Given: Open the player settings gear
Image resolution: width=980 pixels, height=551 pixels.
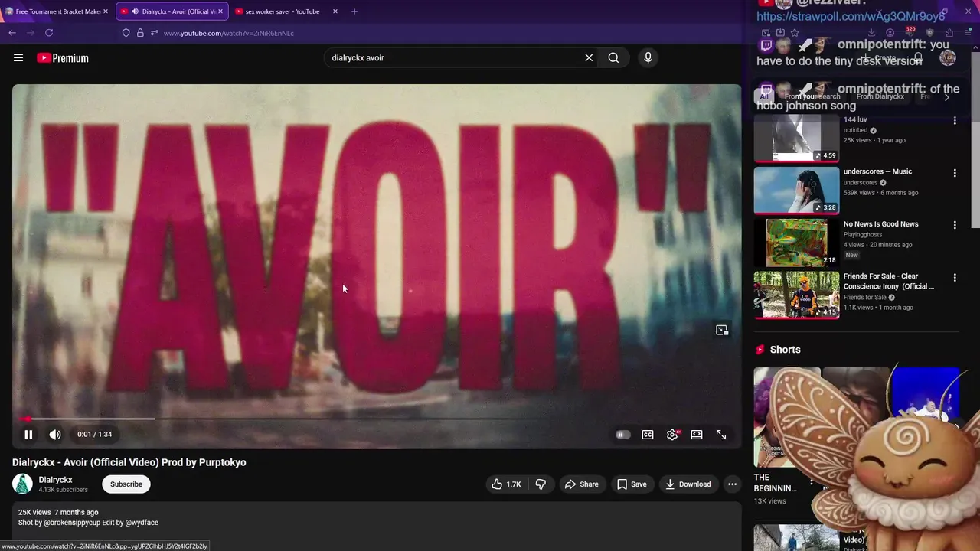Looking at the screenshot, I should click(672, 435).
